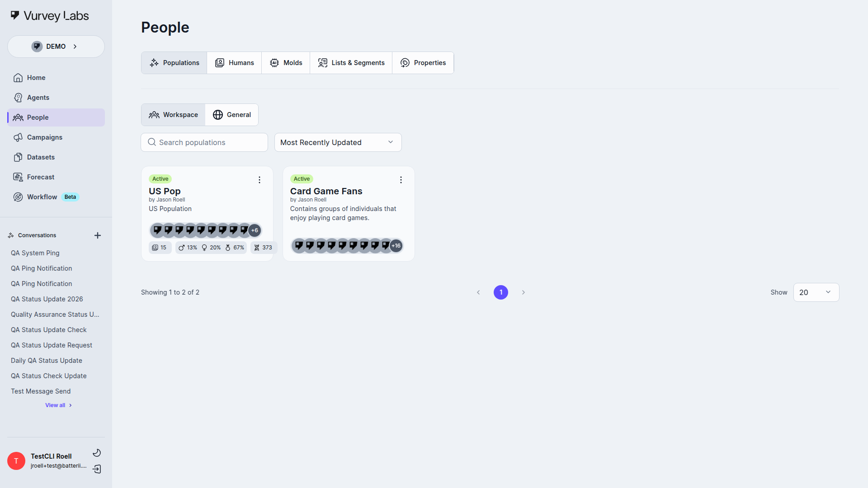868x488 pixels.
Task: Open the Show 20 per-page dropdown
Action: click(x=816, y=292)
